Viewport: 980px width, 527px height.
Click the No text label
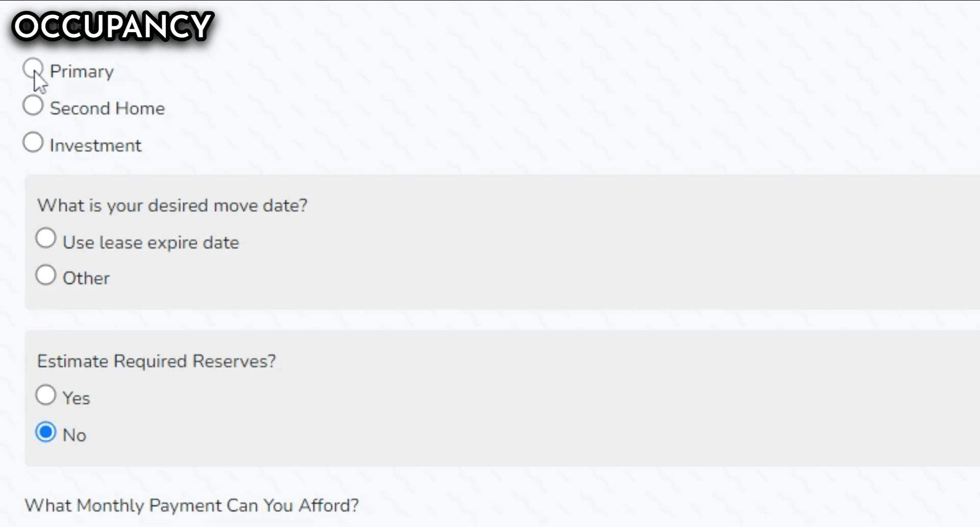[74, 435]
